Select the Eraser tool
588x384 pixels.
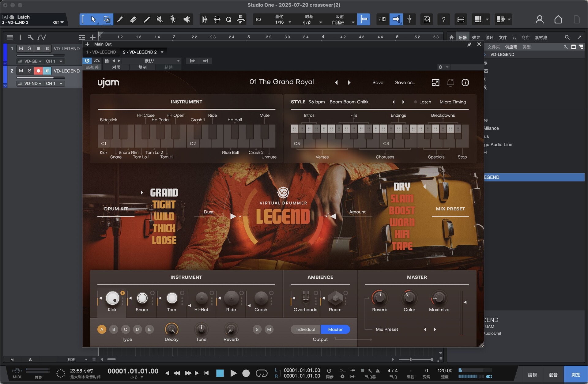pos(133,20)
